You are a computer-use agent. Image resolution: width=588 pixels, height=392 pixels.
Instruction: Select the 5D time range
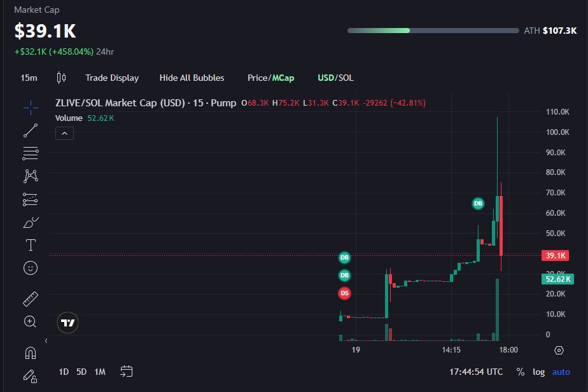81,372
